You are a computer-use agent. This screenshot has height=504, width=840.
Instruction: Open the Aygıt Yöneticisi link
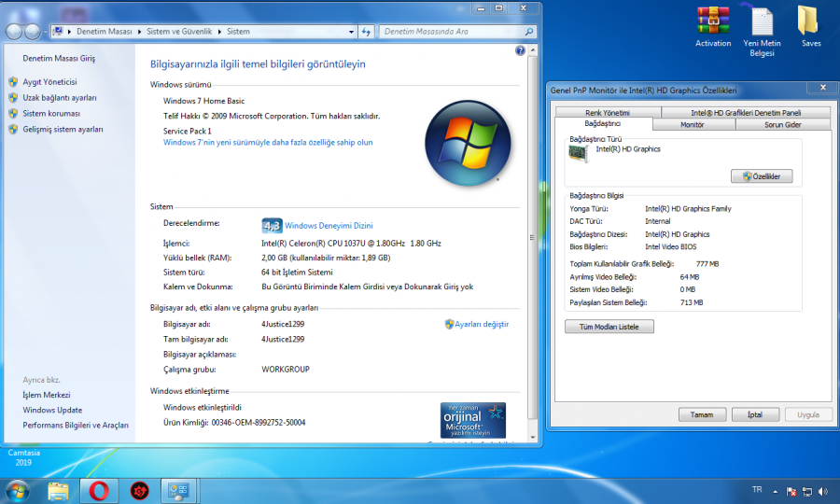tap(49, 82)
